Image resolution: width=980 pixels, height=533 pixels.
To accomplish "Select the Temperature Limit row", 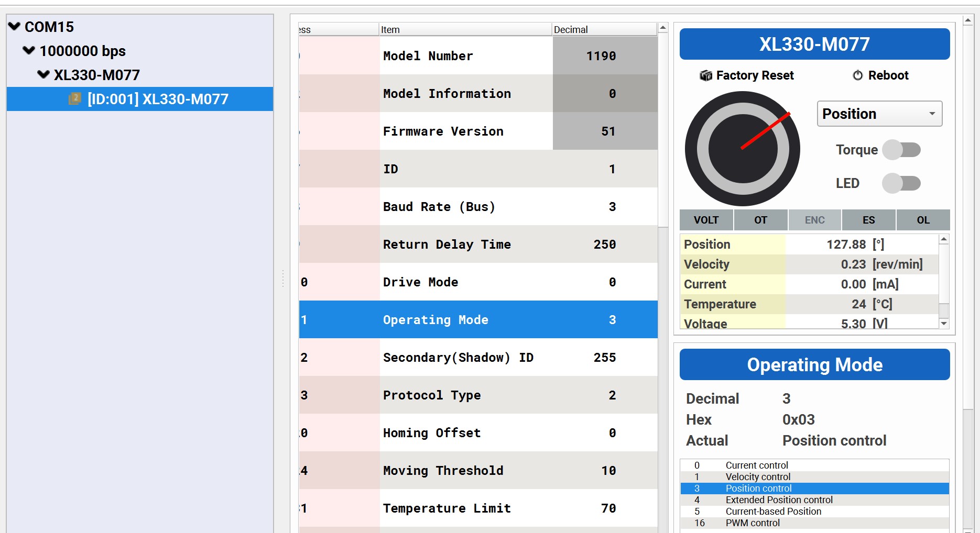I will click(478, 508).
